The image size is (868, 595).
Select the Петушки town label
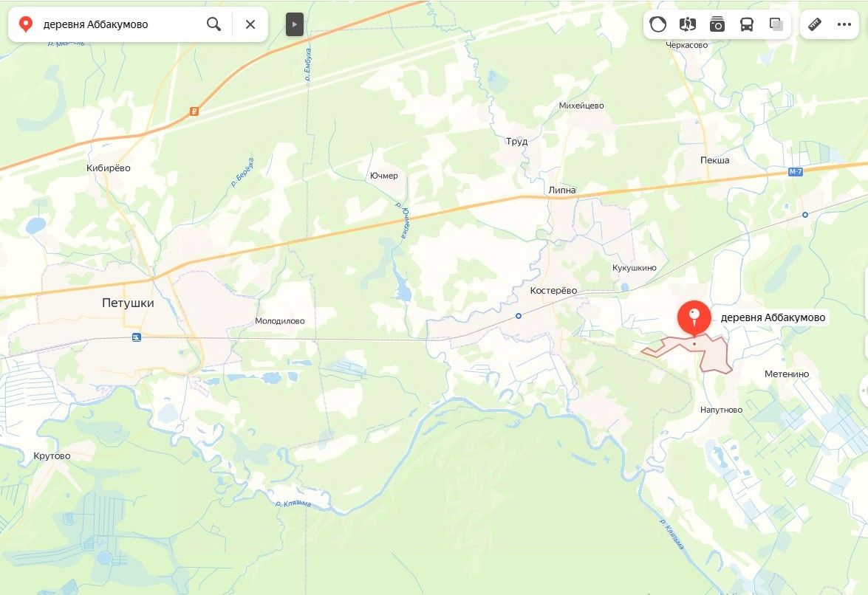tap(128, 303)
